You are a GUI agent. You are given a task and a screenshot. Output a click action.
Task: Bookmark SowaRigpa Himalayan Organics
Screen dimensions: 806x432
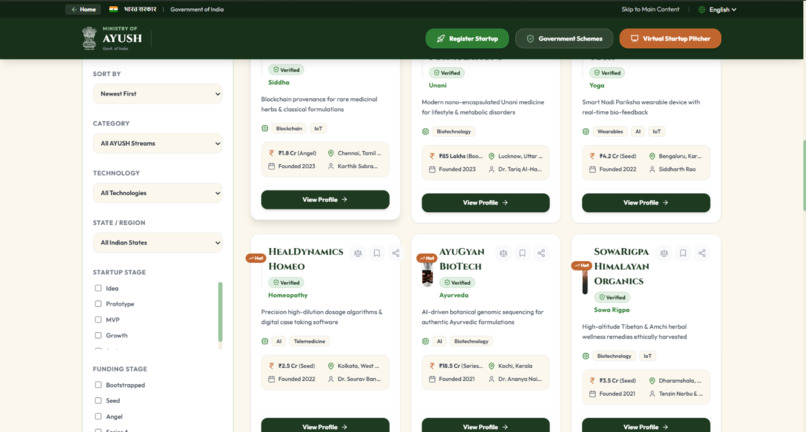[683, 253]
